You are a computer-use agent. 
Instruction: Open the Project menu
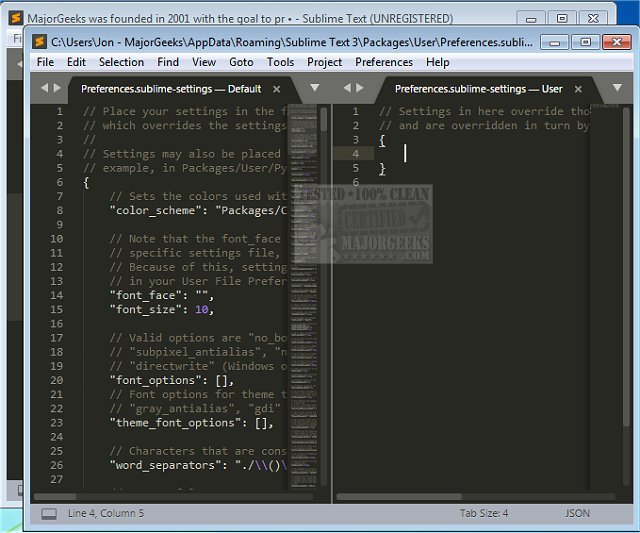[x=324, y=62]
